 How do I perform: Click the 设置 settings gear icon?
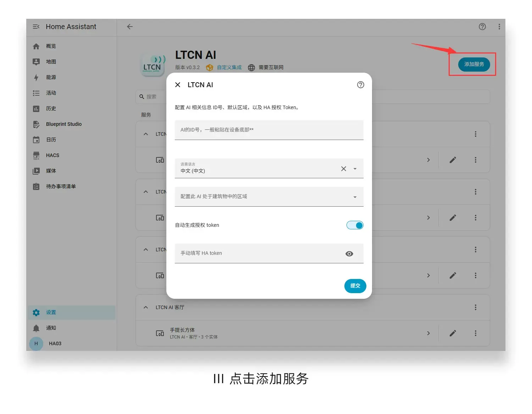coord(36,312)
